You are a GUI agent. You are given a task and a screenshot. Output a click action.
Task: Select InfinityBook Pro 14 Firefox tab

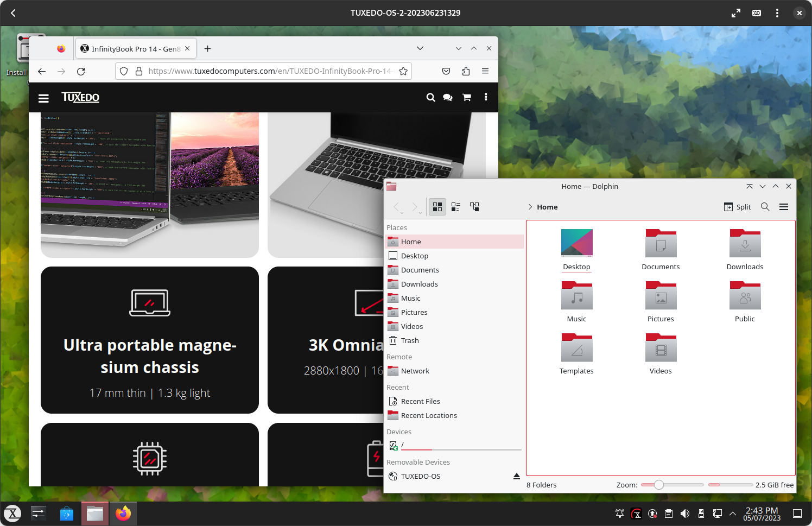135,49
